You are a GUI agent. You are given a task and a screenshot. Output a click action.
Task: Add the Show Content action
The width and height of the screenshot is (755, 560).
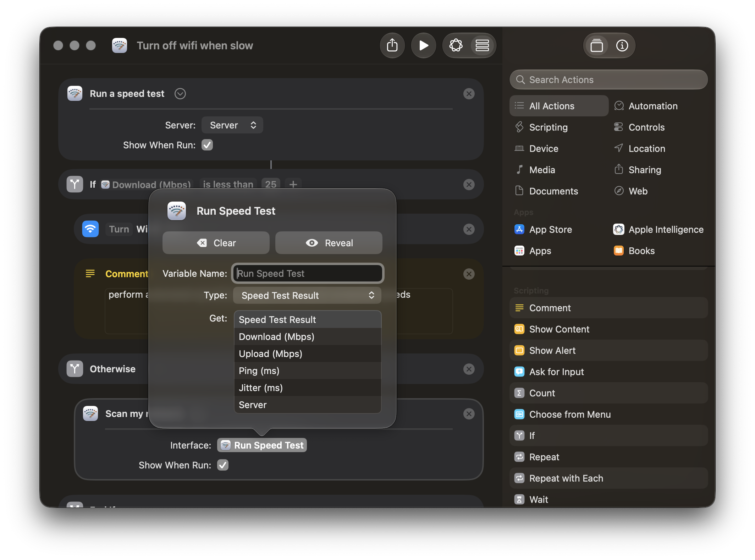click(x=608, y=329)
